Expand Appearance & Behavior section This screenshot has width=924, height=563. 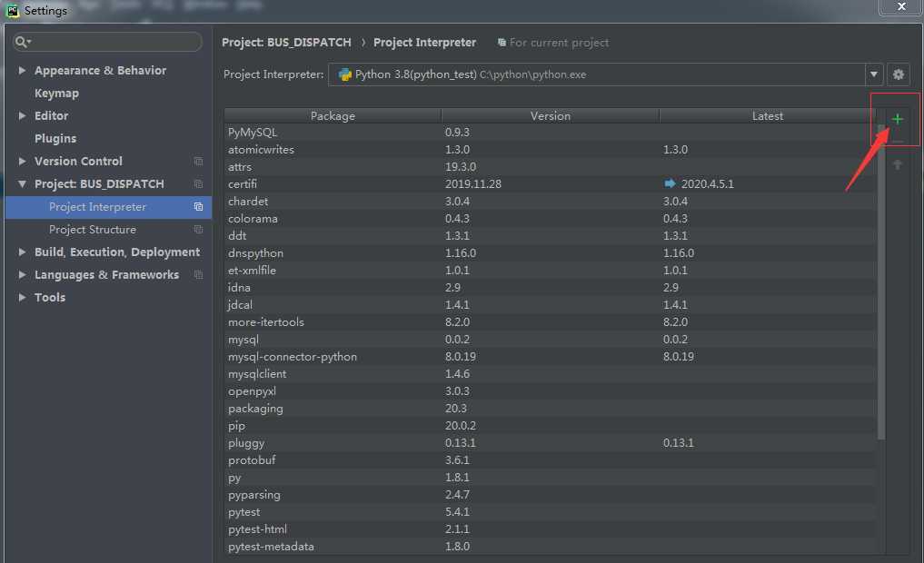[x=22, y=70]
